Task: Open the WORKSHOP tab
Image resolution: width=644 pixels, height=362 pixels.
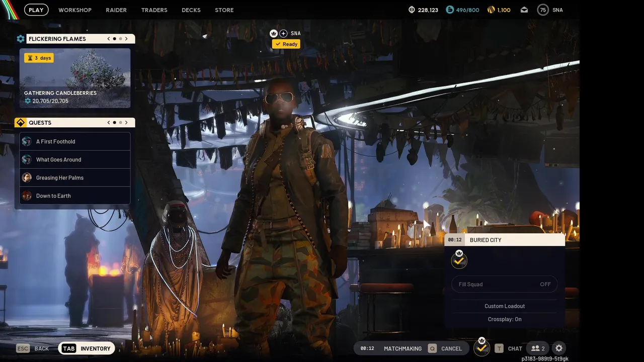Action: tap(75, 10)
